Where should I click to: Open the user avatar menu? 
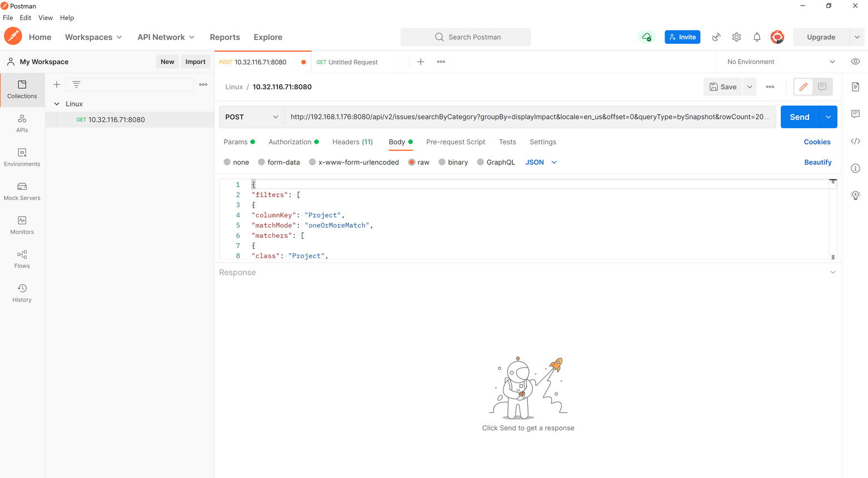tap(777, 37)
